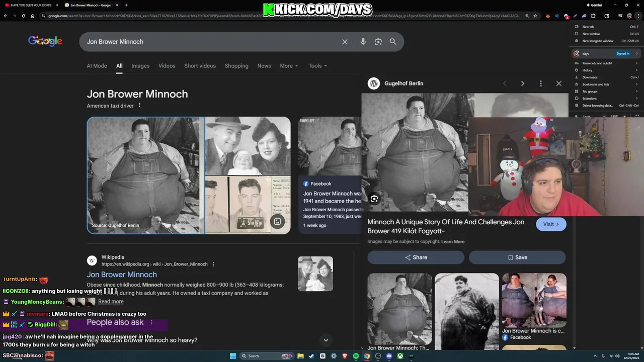Expand the More search filters dropdown

pos(289,66)
